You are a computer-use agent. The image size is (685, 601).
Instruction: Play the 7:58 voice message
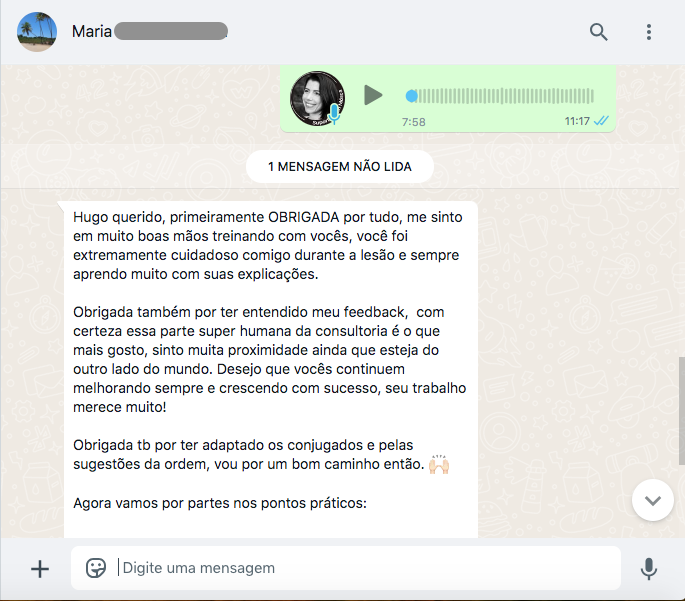pyautogui.click(x=373, y=95)
